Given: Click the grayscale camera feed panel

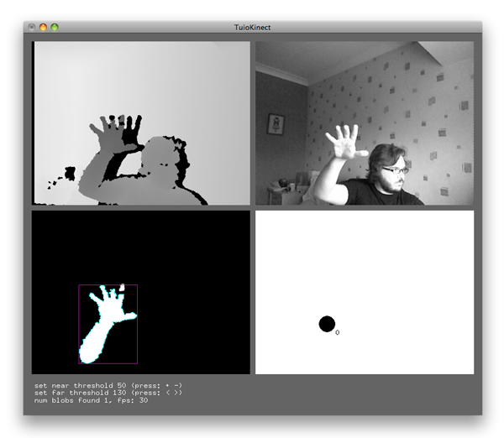Looking at the screenshot, I should pyautogui.click(x=365, y=123).
